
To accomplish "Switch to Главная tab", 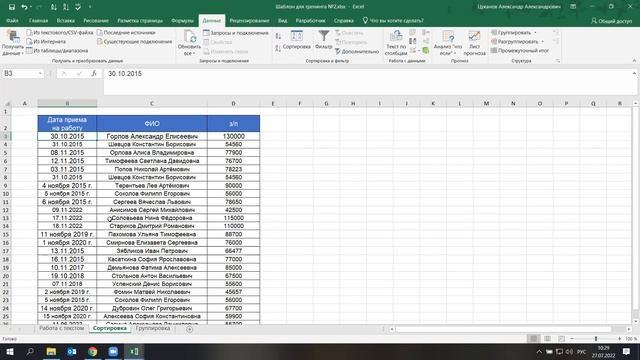I will 38,20.
